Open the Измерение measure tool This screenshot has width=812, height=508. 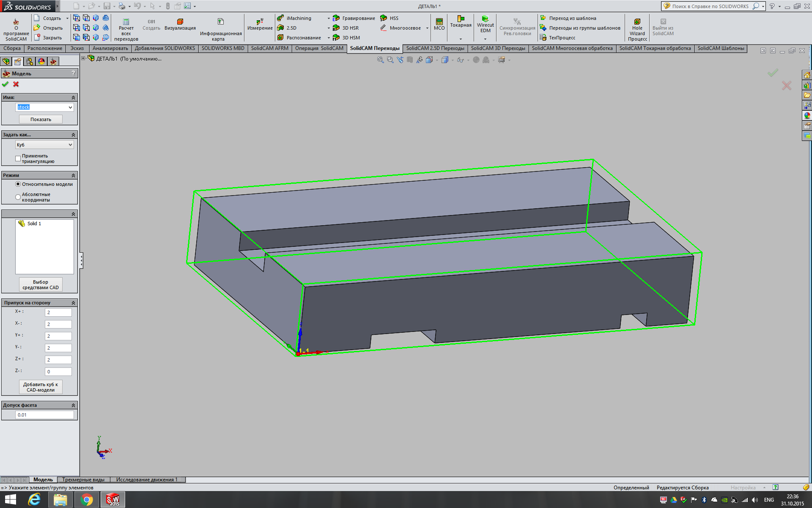[260, 22]
